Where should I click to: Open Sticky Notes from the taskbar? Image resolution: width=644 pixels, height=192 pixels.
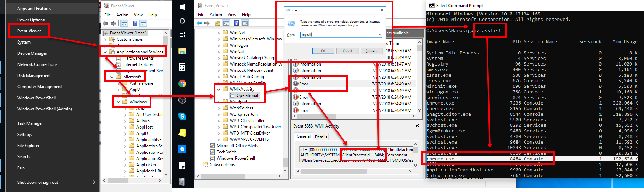[182, 133]
